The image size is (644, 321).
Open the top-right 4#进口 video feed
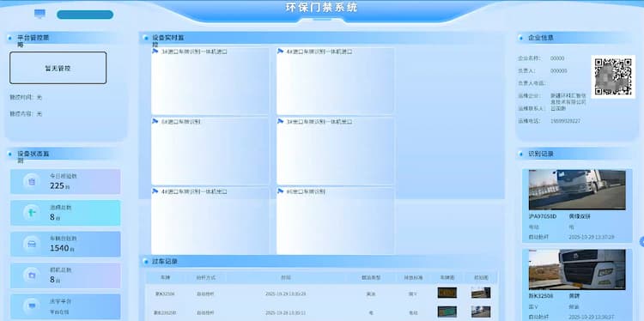(x=336, y=82)
